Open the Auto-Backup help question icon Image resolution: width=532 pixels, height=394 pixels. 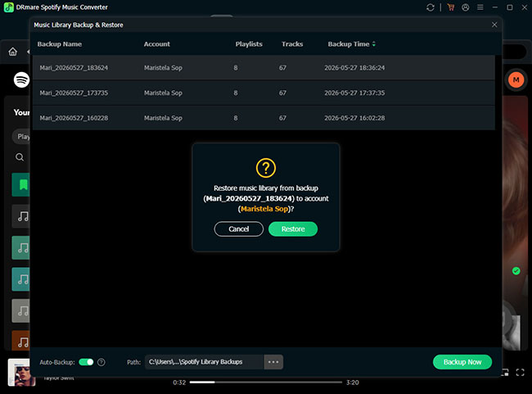click(101, 362)
